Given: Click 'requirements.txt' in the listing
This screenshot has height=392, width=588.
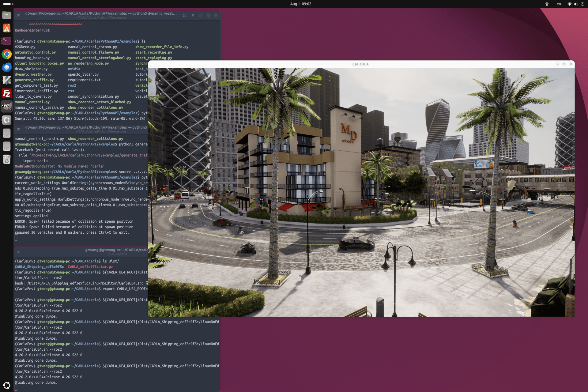Looking at the screenshot, I should [x=84, y=80].
